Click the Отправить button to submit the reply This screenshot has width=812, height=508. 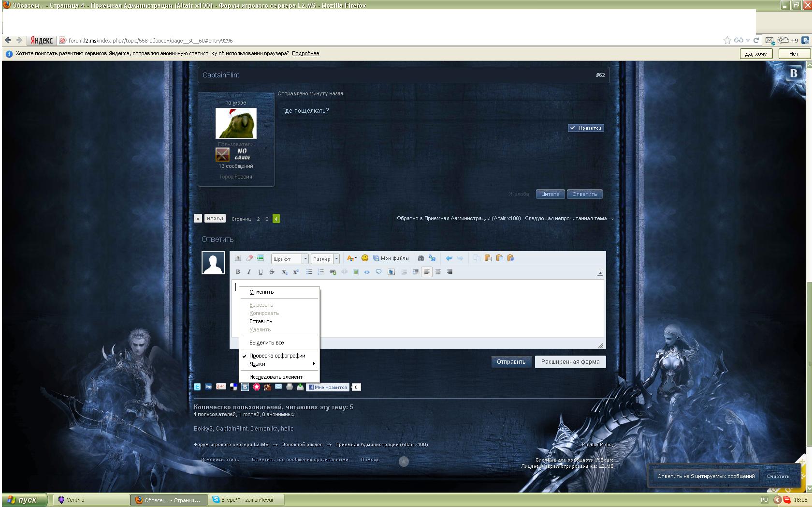click(511, 362)
